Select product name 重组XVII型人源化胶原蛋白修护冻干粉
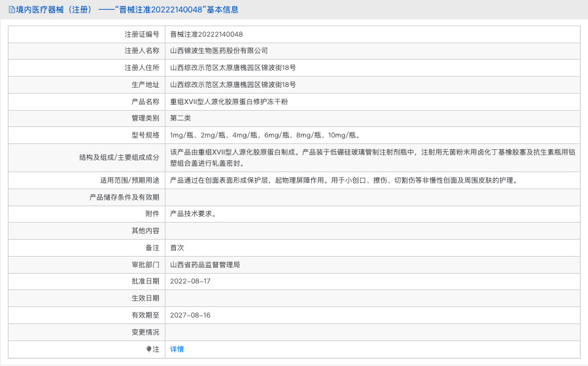The width and height of the screenshot is (588, 366). [x=229, y=101]
